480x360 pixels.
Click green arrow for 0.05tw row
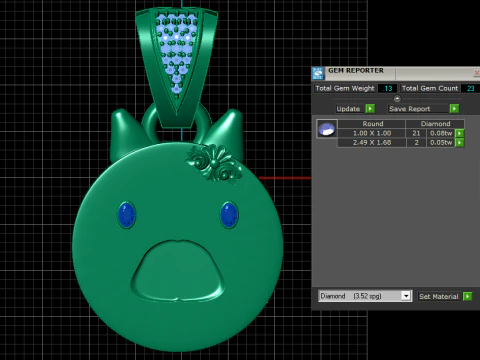click(460, 143)
